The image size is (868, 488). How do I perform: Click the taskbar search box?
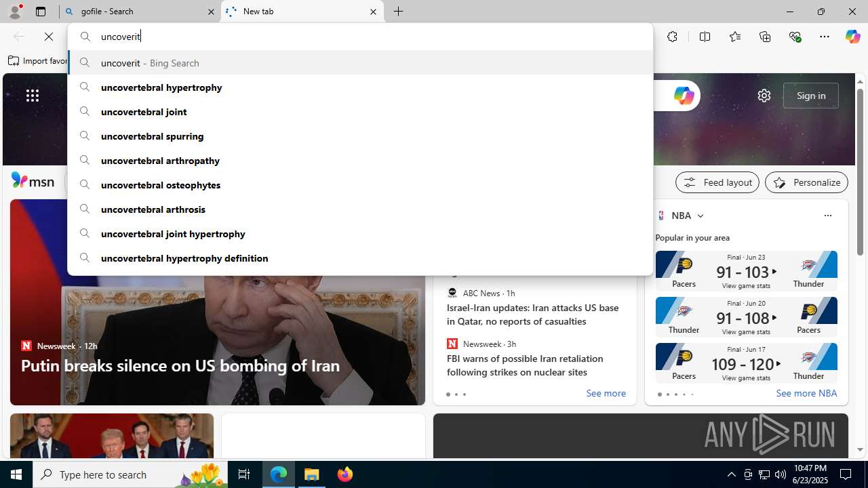click(x=130, y=474)
